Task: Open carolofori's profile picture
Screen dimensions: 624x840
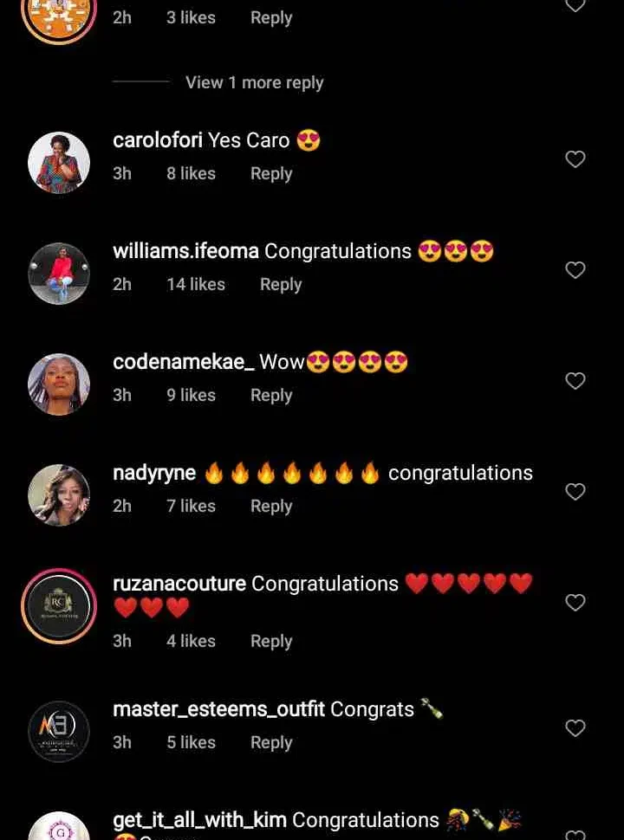Action: point(59,162)
